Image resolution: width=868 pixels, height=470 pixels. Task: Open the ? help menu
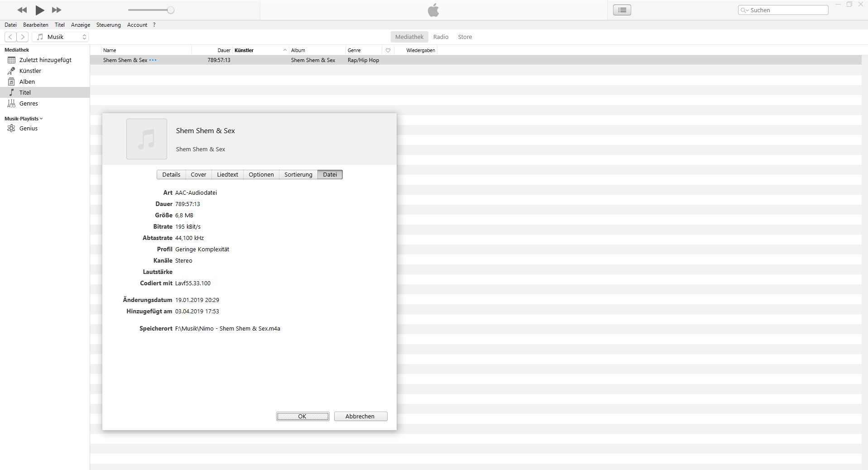point(154,25)
